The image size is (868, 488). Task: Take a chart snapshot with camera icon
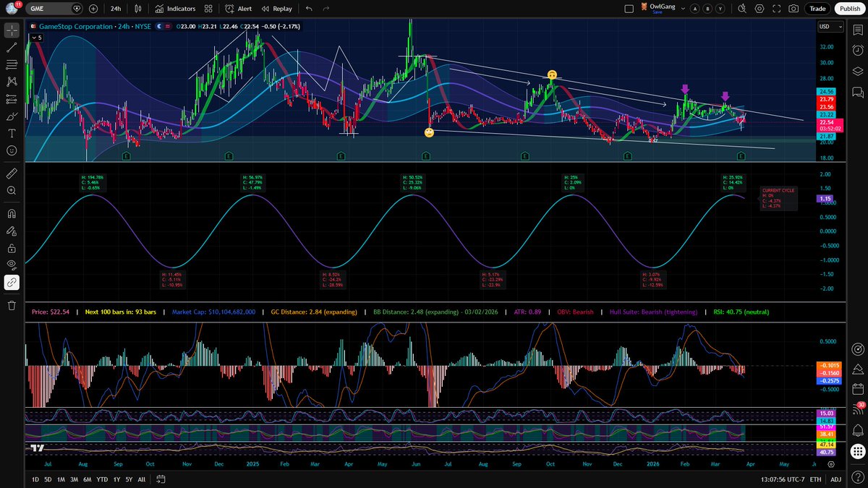pyautogui.click(x=794, y=9)
